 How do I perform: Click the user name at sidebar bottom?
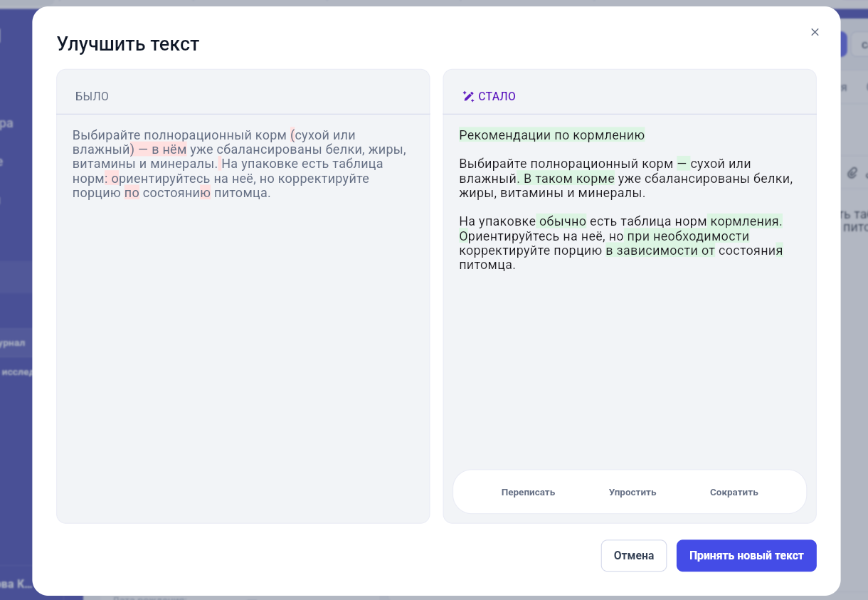[16, 584]
